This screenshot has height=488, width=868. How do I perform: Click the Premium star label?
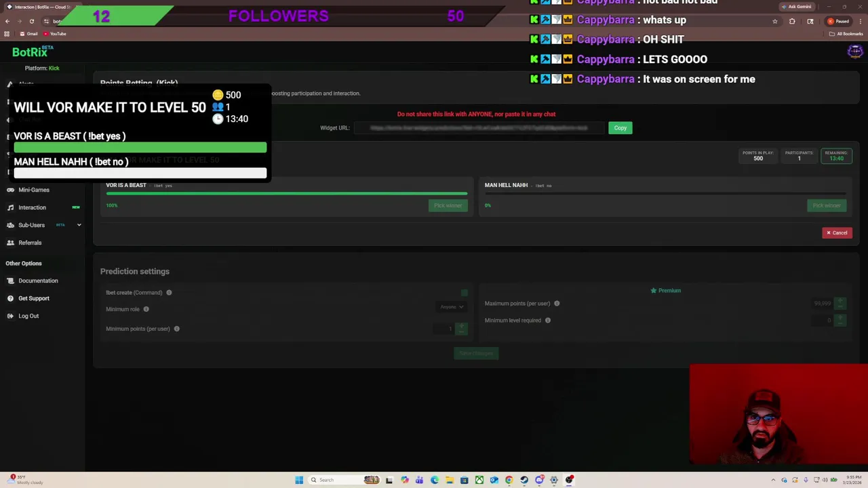(x=665, y=291)
